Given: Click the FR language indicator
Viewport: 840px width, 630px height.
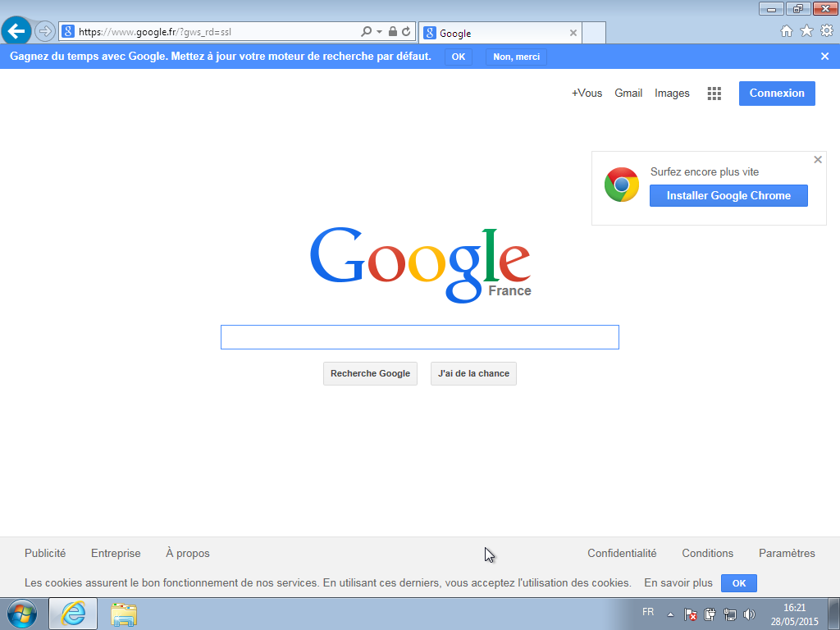Looking at the screenshot, I should (x=648, y=612).
